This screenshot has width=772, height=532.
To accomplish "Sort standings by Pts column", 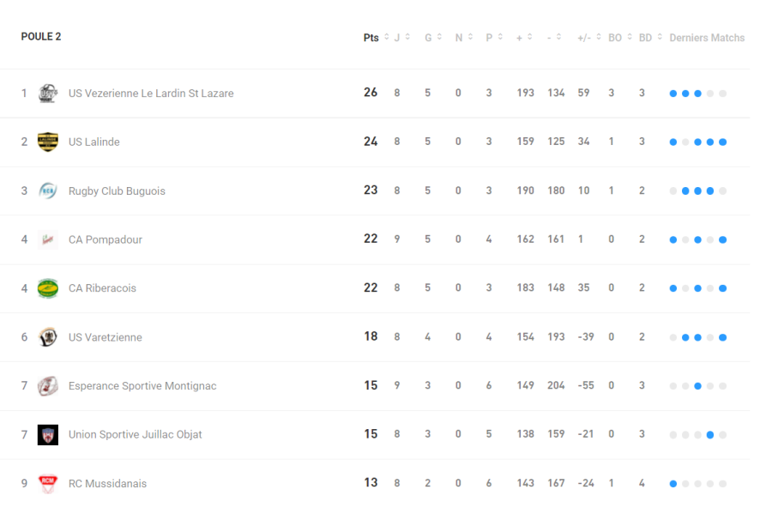I will point(371,38).
